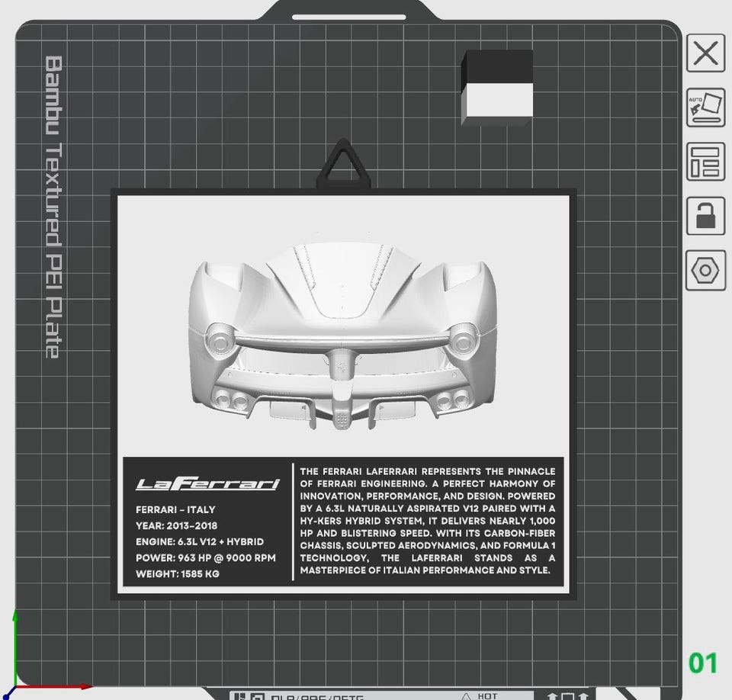Select the triangular hanger loop on the frame
732x700 pixels.
click(343, 163)
